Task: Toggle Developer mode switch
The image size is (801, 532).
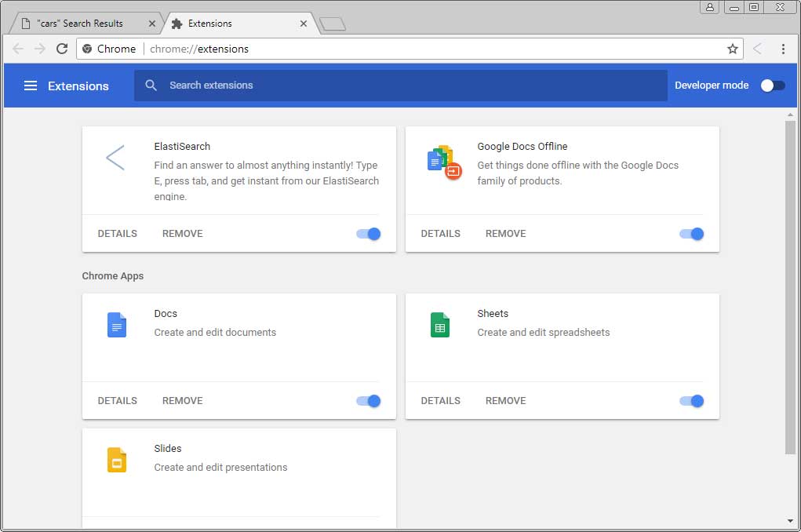Action: (x=773, y=86)
